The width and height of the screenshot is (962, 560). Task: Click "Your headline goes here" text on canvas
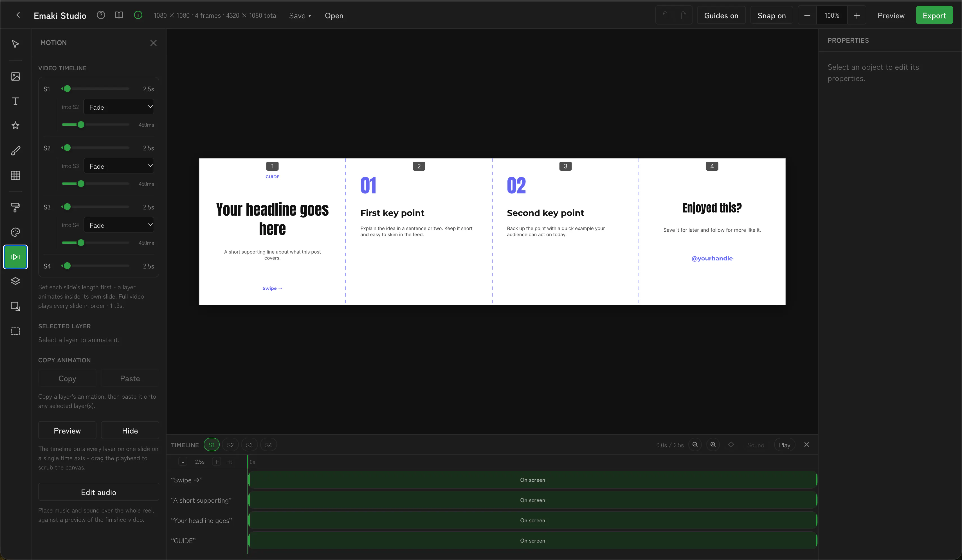tap(272, 219)
